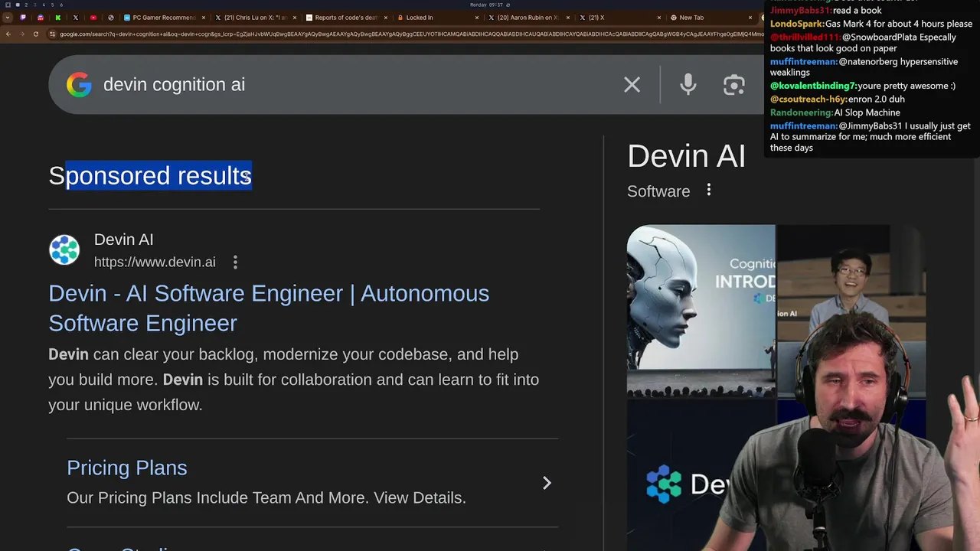Start voice search with the microphone icon
980x551 pixels.
[688, 84]
